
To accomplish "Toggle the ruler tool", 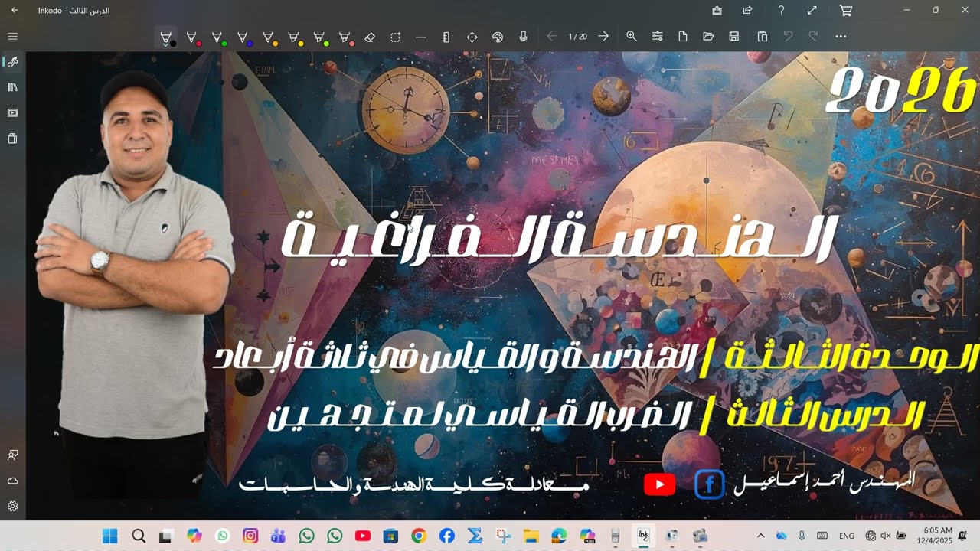I will (446, 37).
